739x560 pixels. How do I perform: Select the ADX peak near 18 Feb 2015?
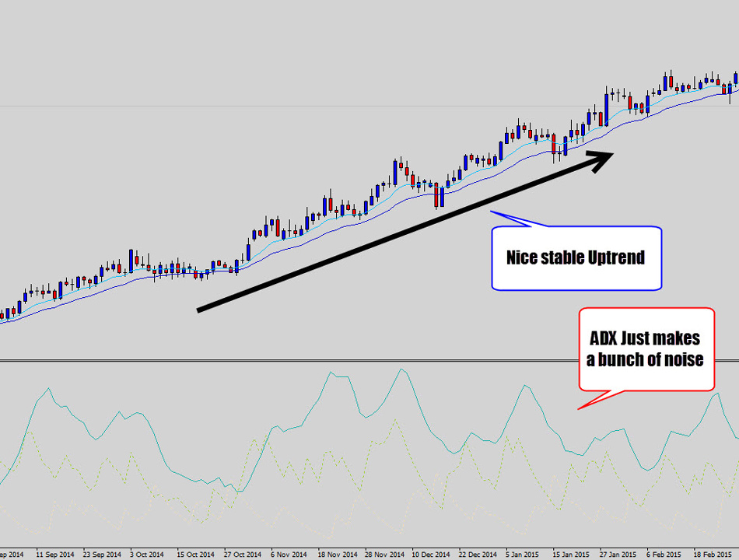pos(714,394)
